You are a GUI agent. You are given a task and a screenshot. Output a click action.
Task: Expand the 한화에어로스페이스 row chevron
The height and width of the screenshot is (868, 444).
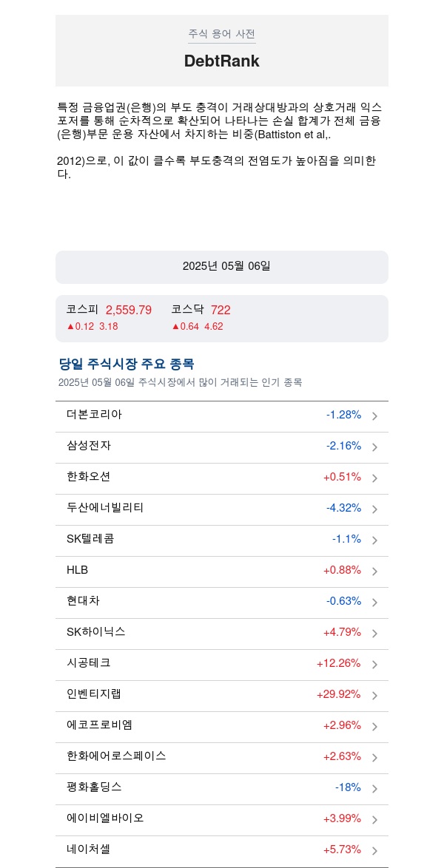coord(374,758)
